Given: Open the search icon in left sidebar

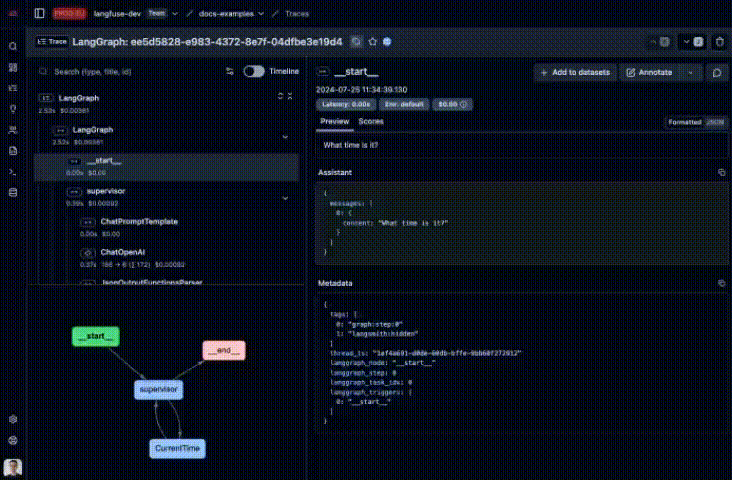Looking at the screenshot, I should click(x=13, y=47).
